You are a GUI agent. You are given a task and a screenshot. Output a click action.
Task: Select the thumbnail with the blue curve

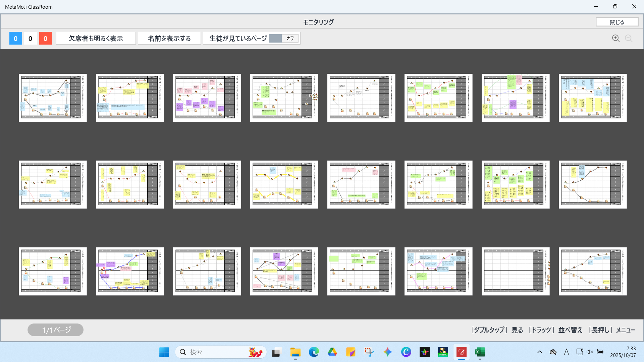[130, 271]
